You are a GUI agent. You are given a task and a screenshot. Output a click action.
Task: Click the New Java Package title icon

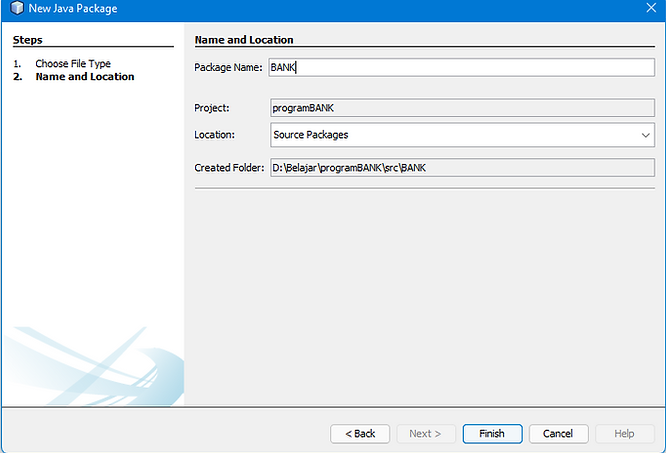(17, 8)
